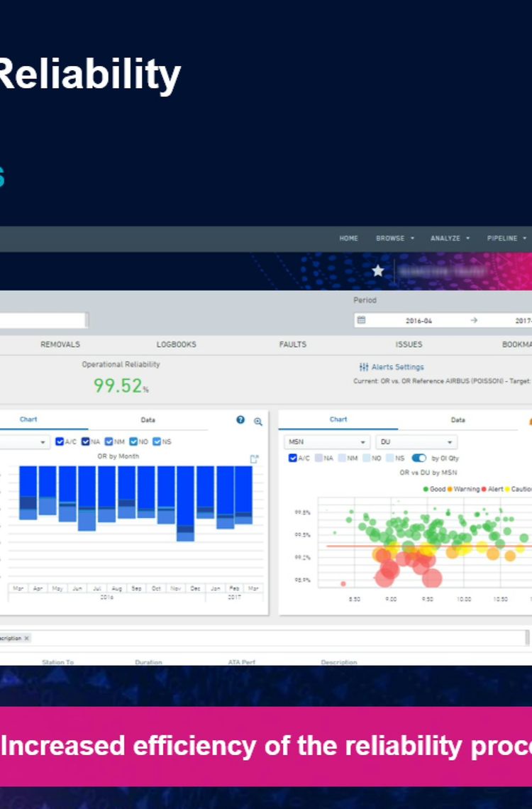Remove the description filter tag with X

tap(27, 638)
